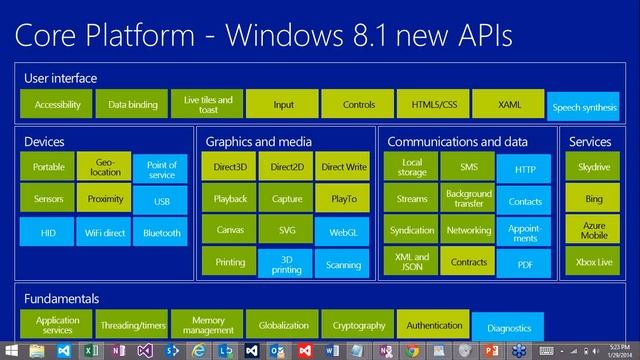Open Lync from the taskbar

coord(225,351)
